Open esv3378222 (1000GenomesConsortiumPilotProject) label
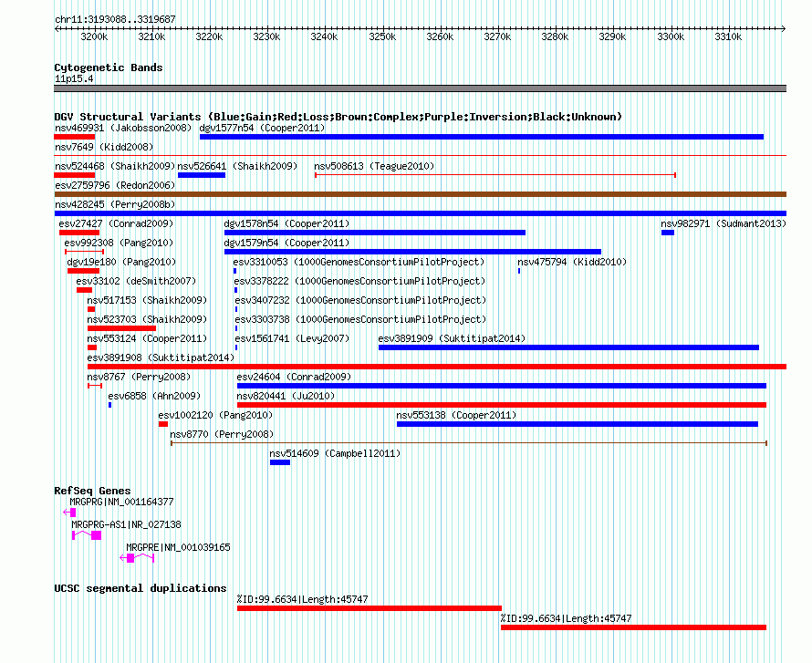812x663 pixels. [359, 281]
